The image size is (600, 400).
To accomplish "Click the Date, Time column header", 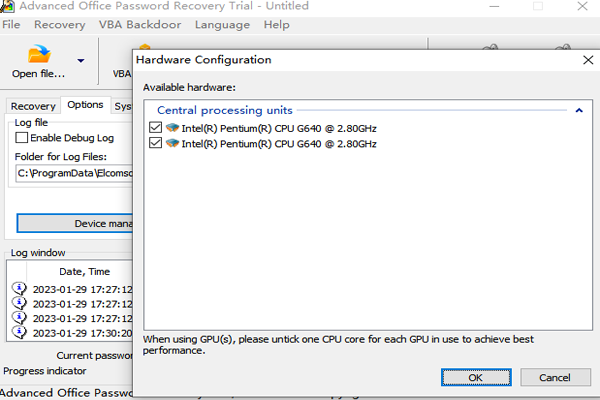I will (x=84, y=272).
